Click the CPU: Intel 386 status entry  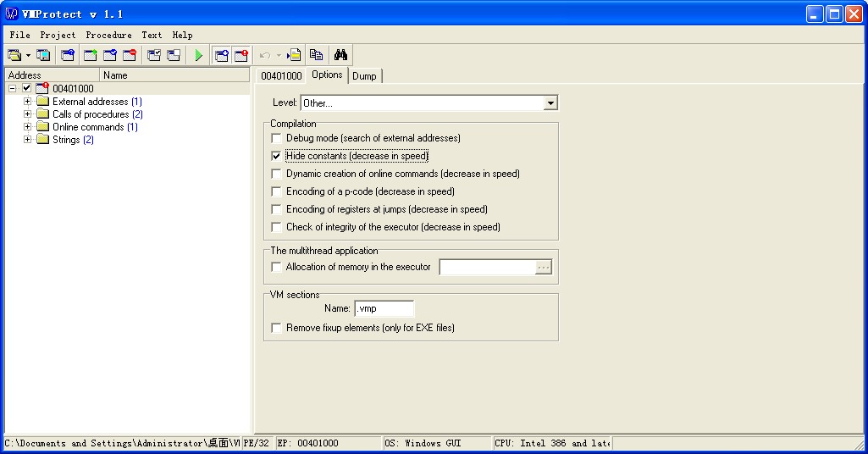click(x=552, y=443)
